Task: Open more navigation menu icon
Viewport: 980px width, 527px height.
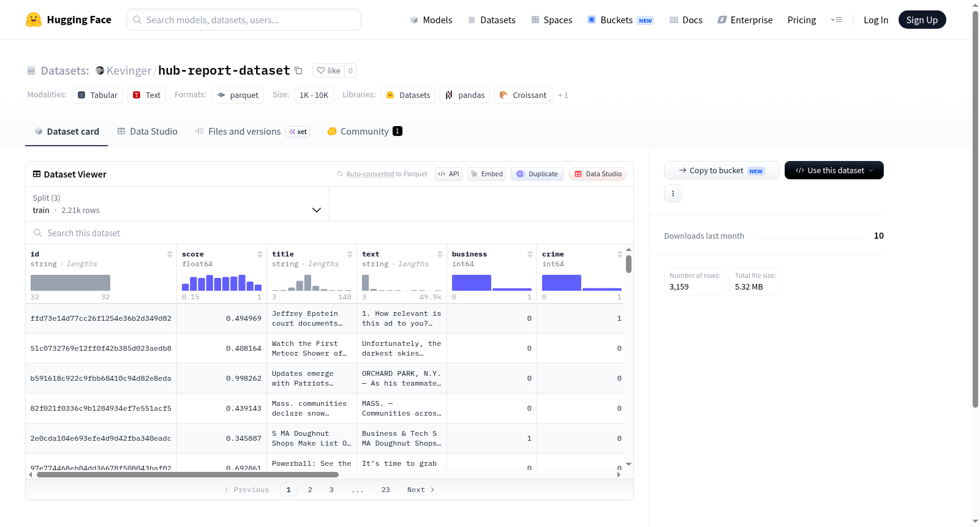Action: 836,20
